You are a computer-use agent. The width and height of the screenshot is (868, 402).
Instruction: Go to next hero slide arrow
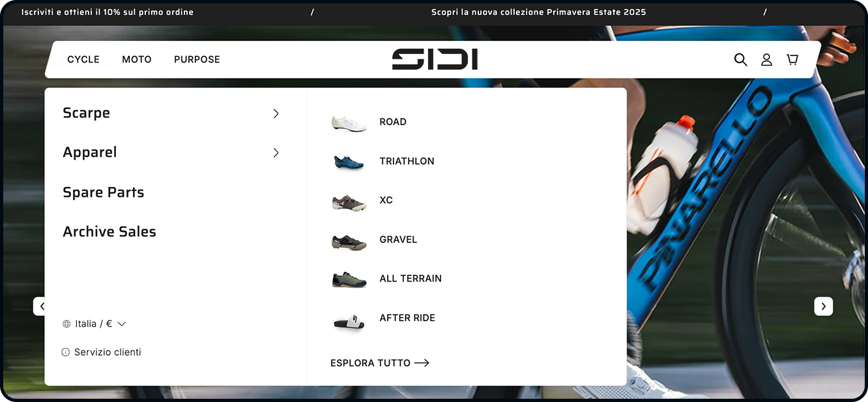pos(824,306)
